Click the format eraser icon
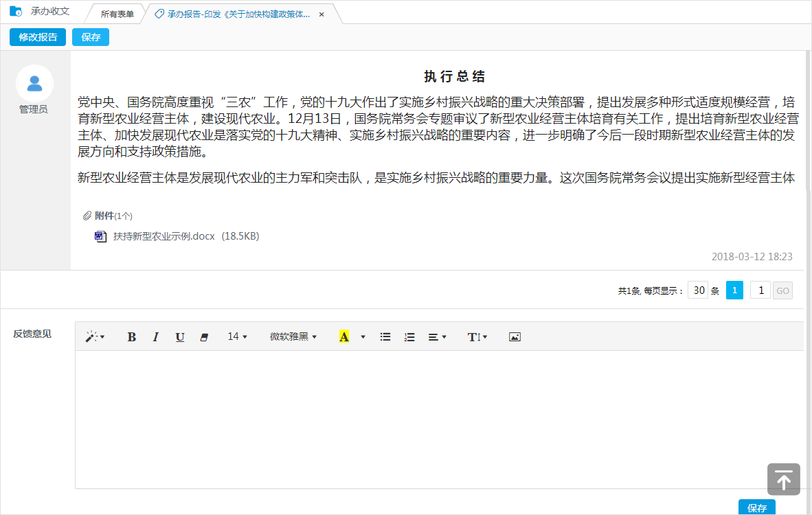The image size is (812, 515). coord(203,336)
